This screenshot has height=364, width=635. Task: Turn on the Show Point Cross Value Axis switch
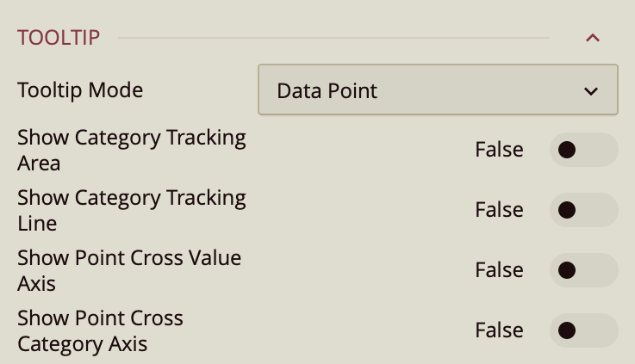583,270
